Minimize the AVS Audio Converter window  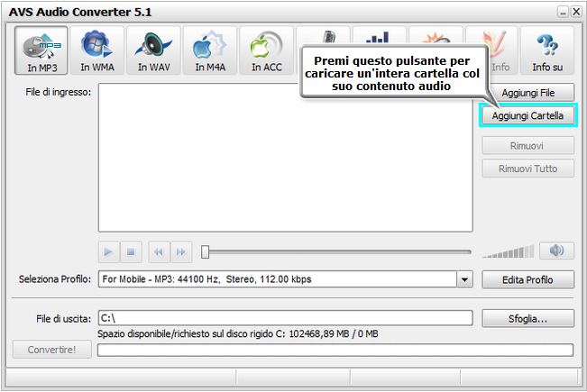click(563, 12)
